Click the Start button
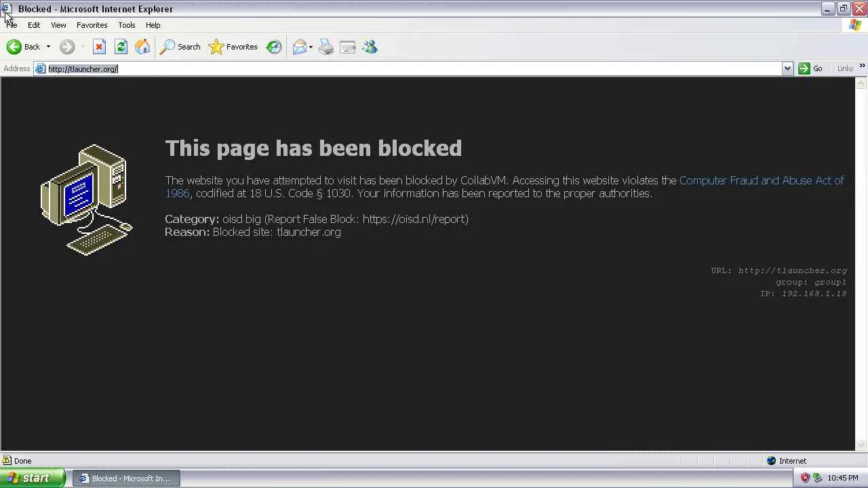This screenshot has height=488, width=868. point(33,478)
